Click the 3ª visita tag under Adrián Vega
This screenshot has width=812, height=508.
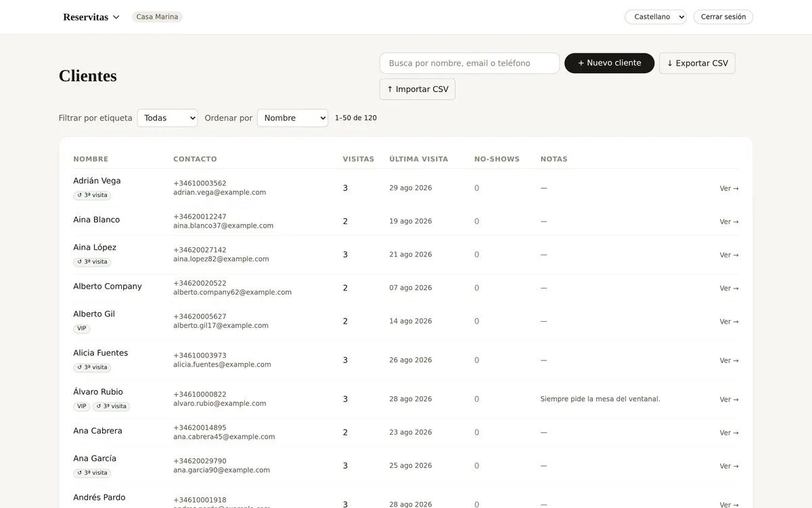click(x=92, y=195)
